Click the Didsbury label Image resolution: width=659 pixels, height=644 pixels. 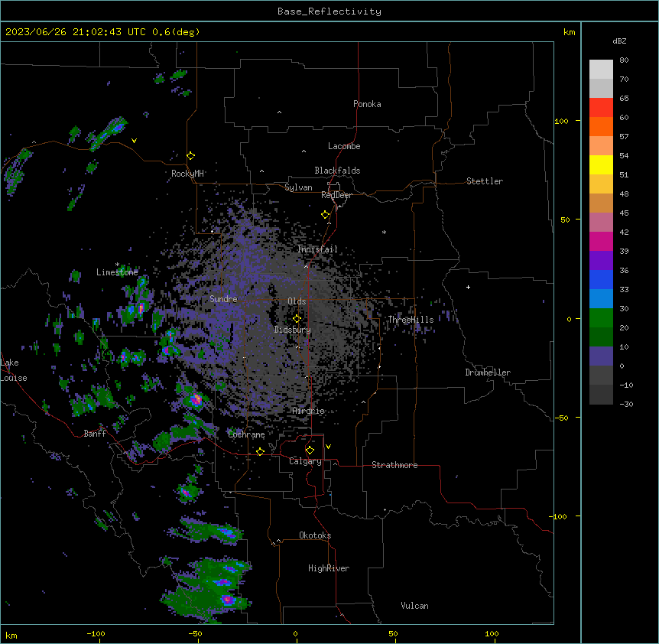293,330
